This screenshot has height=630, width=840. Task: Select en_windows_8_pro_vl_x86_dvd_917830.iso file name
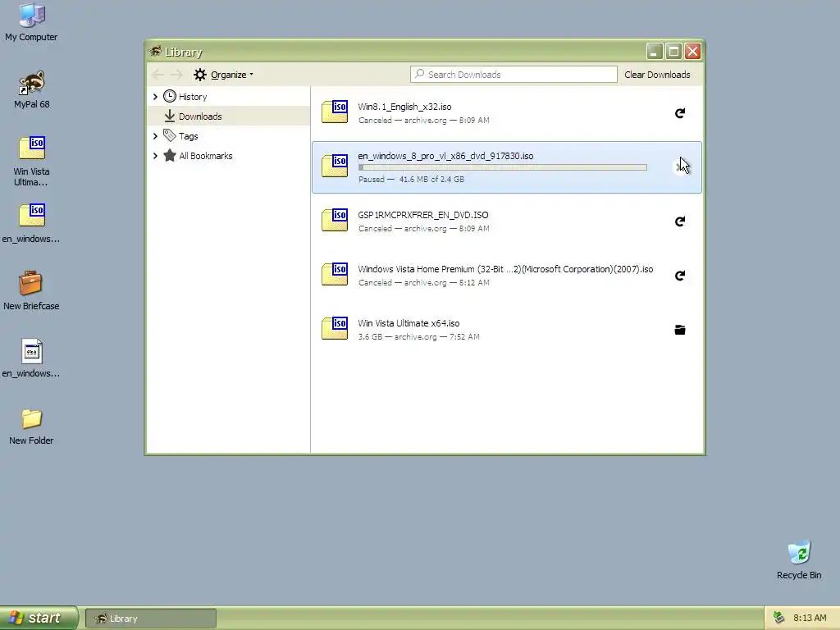(445, 156)
